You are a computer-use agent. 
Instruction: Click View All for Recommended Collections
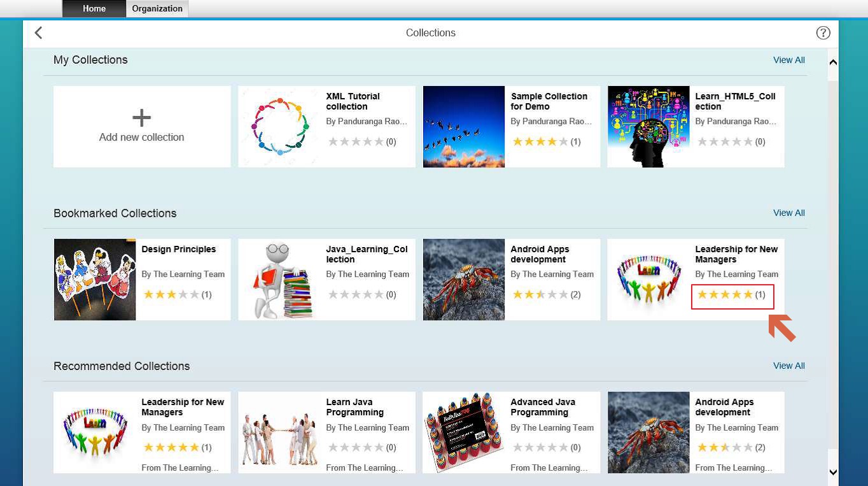[x=788, y=366]
